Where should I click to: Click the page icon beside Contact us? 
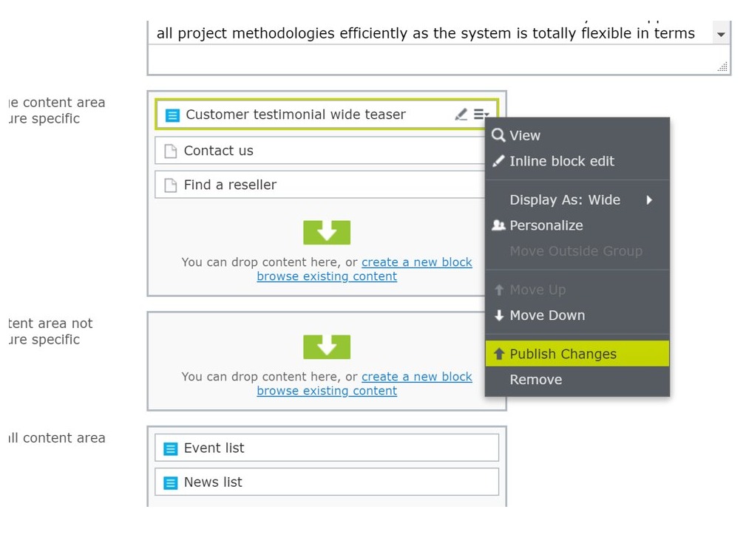tap(171, 151)
